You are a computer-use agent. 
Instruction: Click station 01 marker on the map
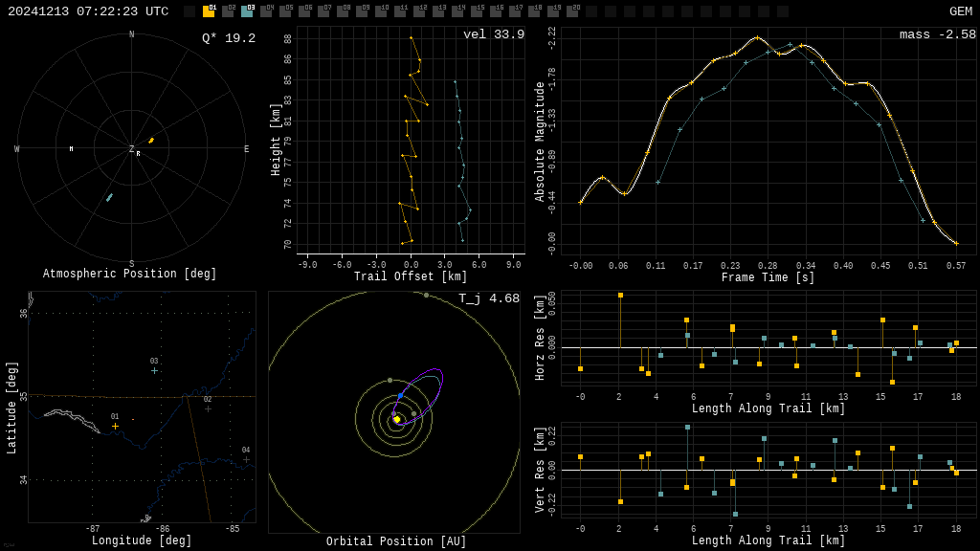click(x=115, y=426)
